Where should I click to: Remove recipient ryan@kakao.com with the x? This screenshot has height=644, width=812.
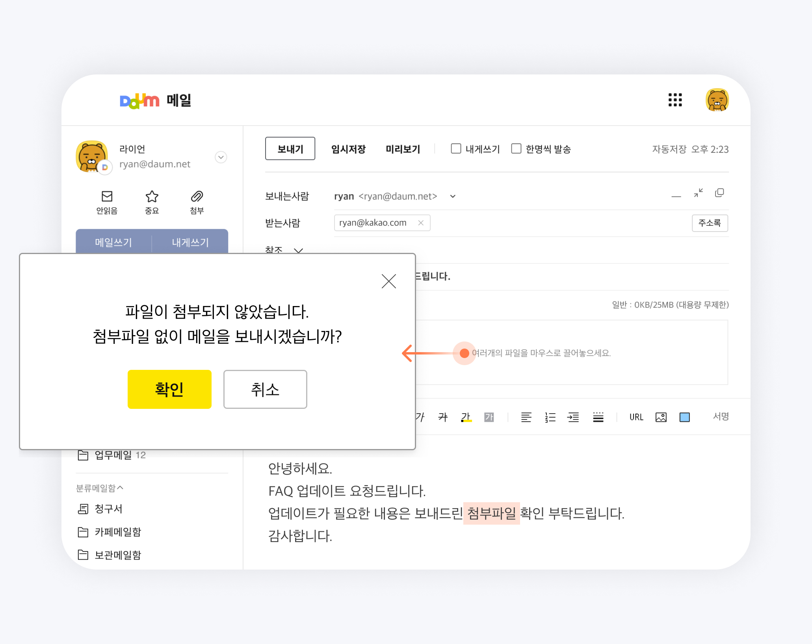pyautogui.click(x=421, y=223)
